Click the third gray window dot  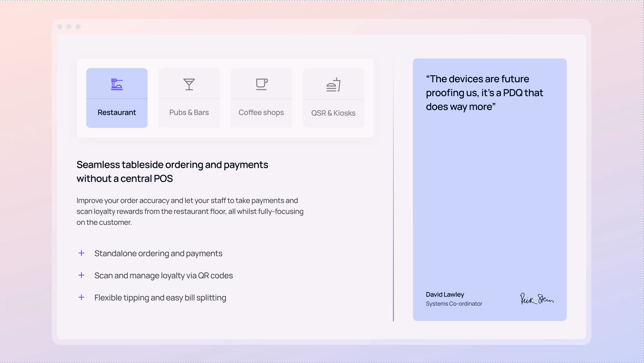click(78, 27)
